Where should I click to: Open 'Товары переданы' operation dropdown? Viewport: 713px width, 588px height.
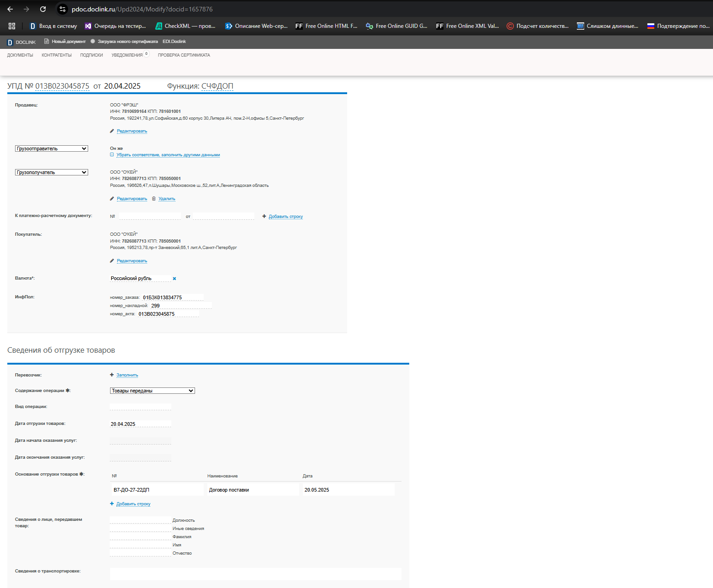(153, 391)
